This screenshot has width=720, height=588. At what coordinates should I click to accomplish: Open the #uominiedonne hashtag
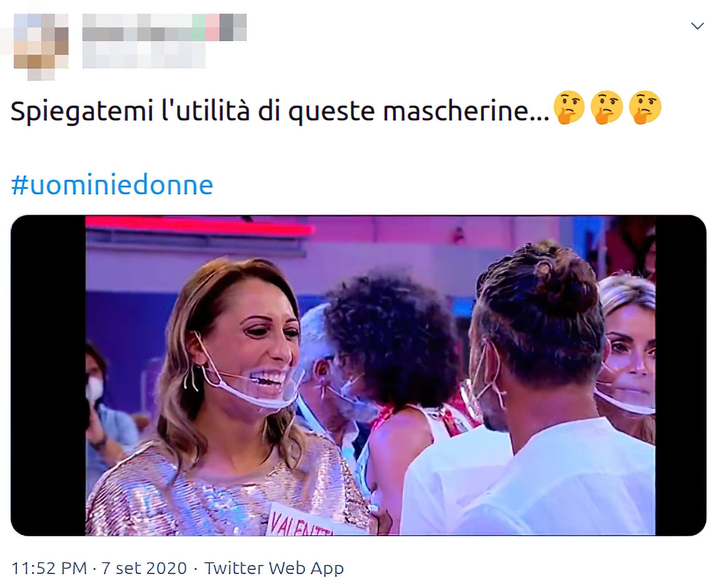coord(112,185)
